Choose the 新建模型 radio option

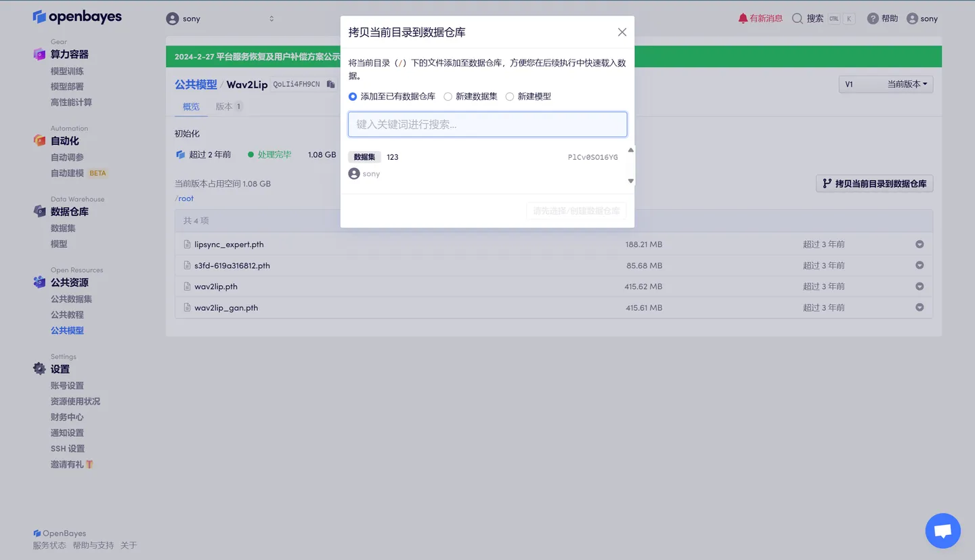509,96
